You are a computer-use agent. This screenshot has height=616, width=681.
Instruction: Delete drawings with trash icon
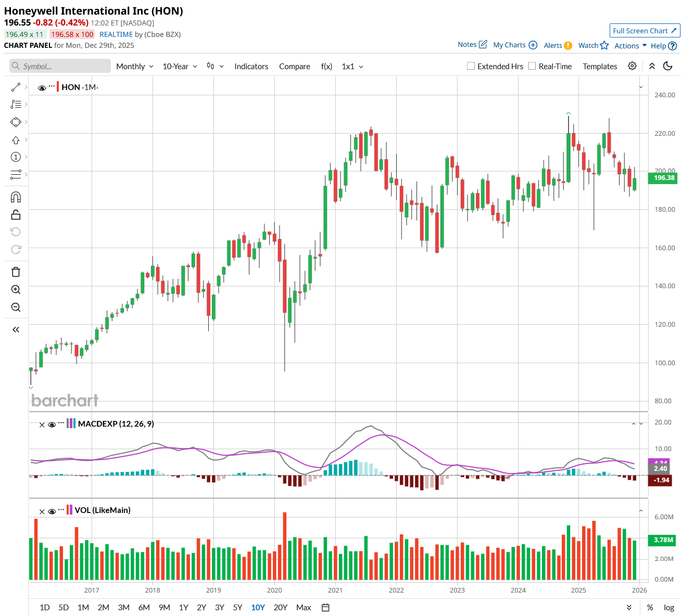[x=16, y=272]
